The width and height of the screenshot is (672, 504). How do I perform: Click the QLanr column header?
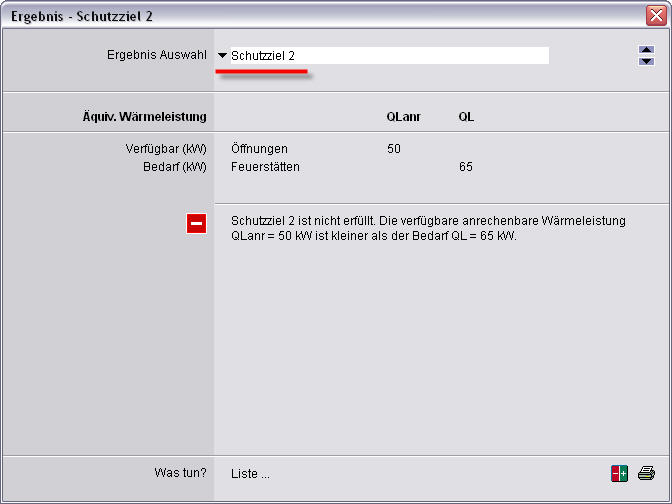403,117
